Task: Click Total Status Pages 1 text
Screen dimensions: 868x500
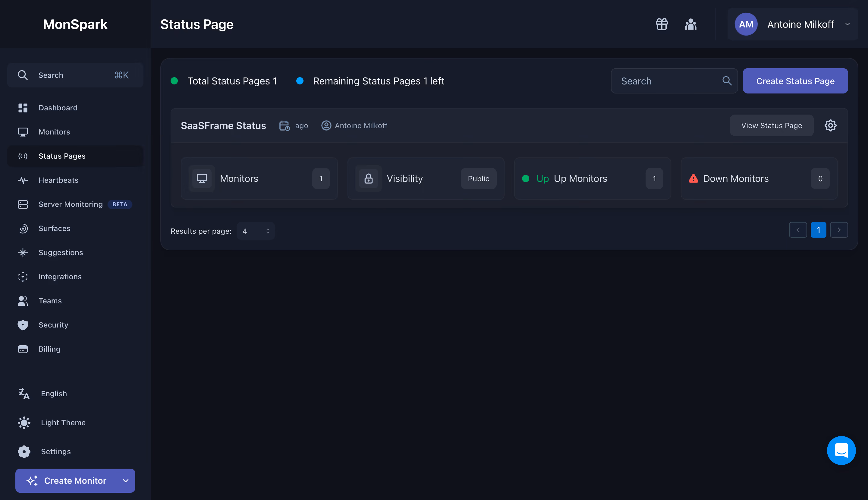Action: [232, 81]
